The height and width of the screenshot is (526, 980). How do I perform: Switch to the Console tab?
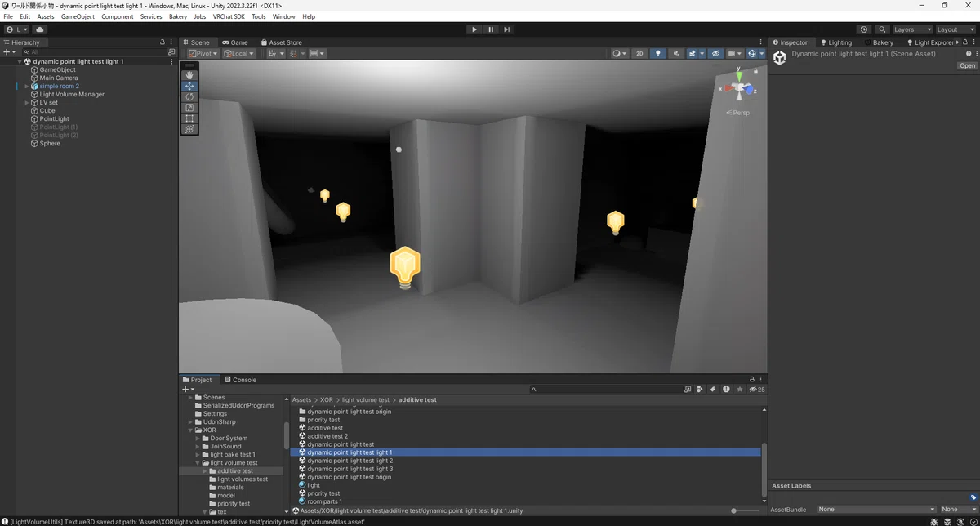(240, 380)
